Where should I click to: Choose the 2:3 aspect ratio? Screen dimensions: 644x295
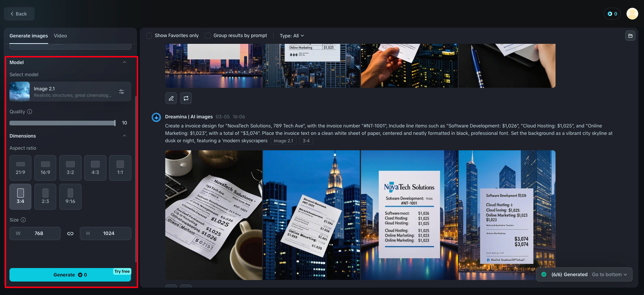click(x=45, y=197)
